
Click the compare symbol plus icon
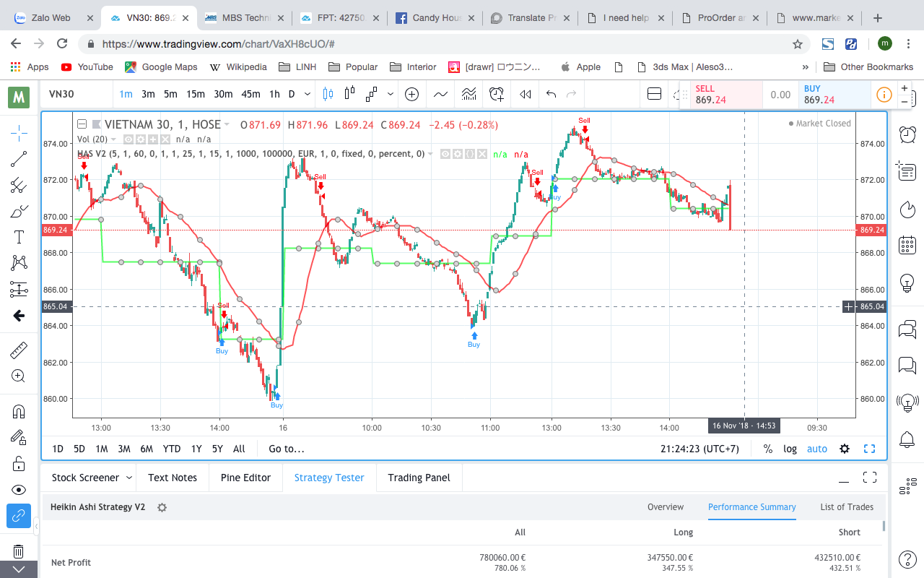coord(411,94)
